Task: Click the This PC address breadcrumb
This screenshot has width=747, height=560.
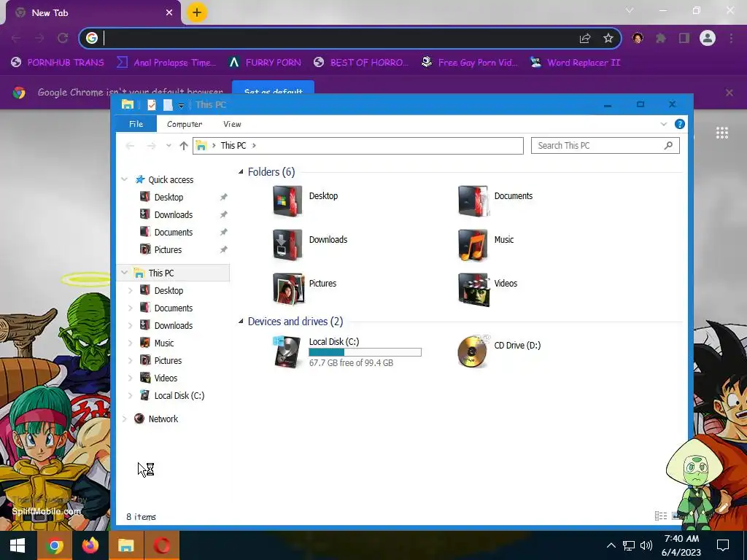Action: pos(233,146)
